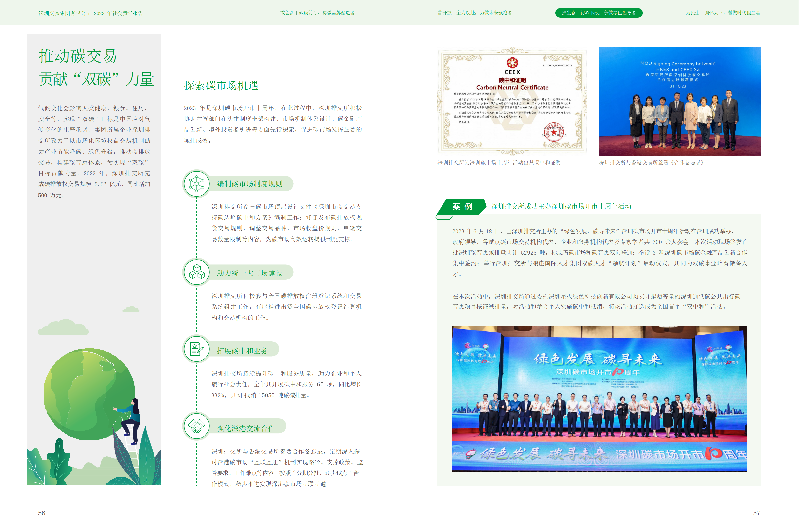Click the stacked cubes icon beside 助力统一大市场建设

(x=197, y=272)
